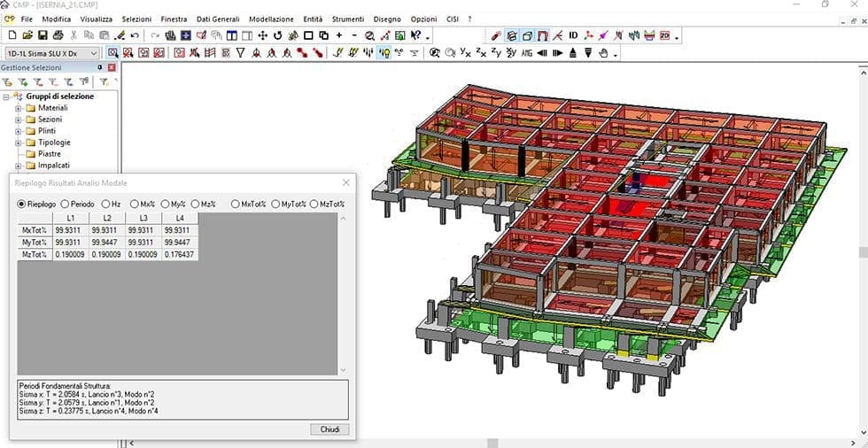Pin the Gestione Selezioni panel
Viewport: 868px width, 448px height.
click(100, 67)
